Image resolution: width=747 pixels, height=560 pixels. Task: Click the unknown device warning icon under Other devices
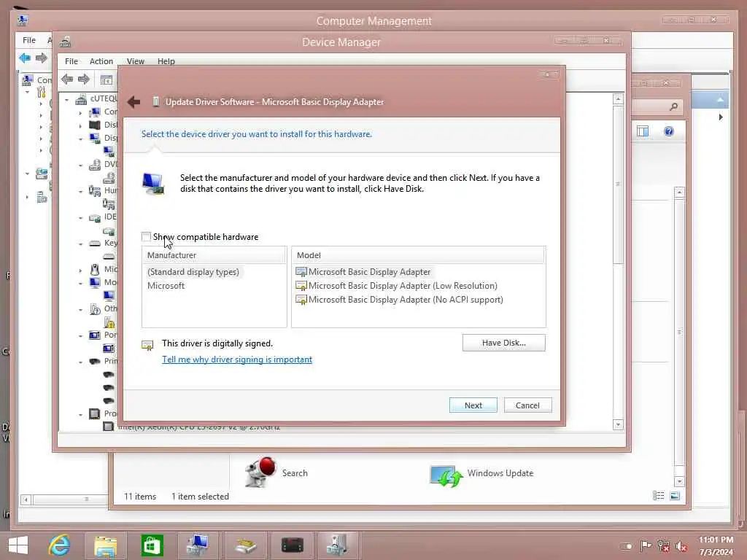click(109, 323)
